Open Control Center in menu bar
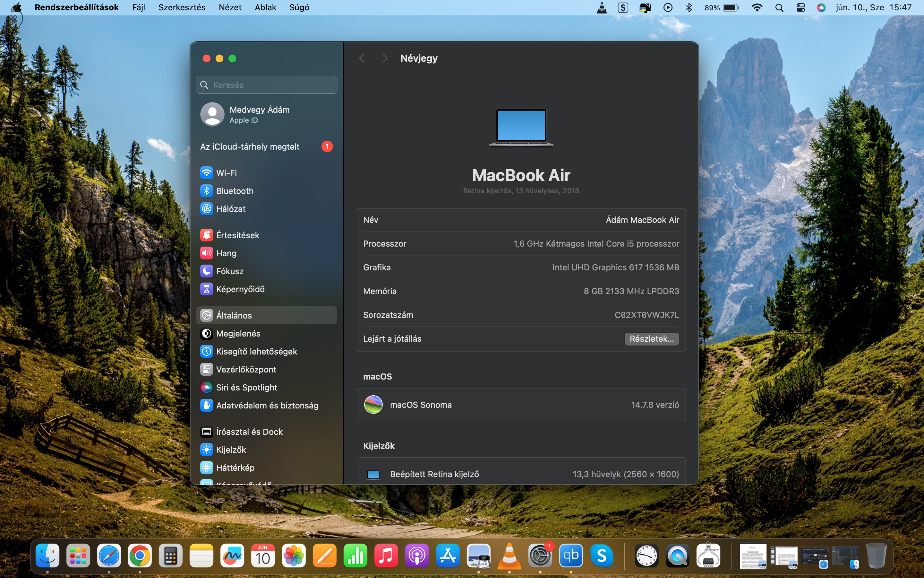This screenshot has width=924, height=578. coord(801,8)
